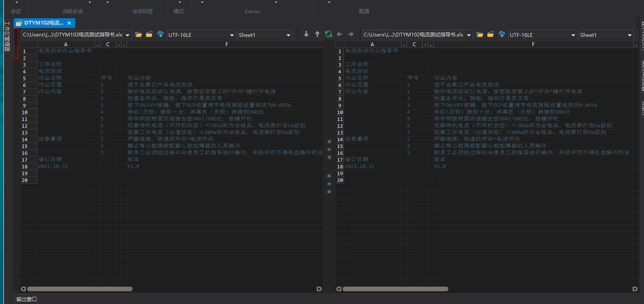Click left pane cell 检查各开关，旋钮，指示灯是否正常
Screen dimensions: 644x304
click(175, 98)
